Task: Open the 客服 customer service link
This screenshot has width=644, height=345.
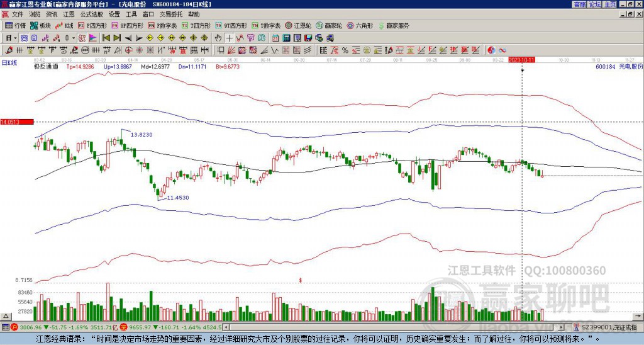Action: pyautogui.click(x=579, y=4)
